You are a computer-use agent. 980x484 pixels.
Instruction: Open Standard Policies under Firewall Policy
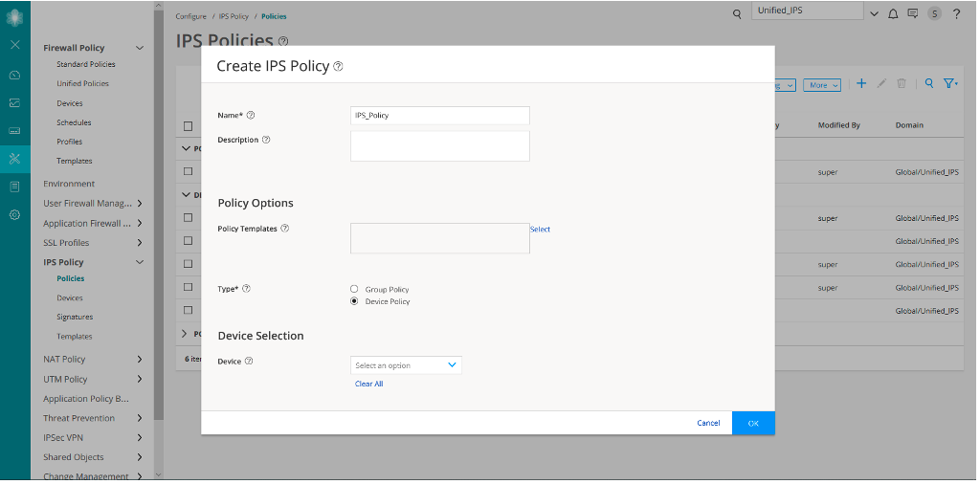tap(85, 64)
